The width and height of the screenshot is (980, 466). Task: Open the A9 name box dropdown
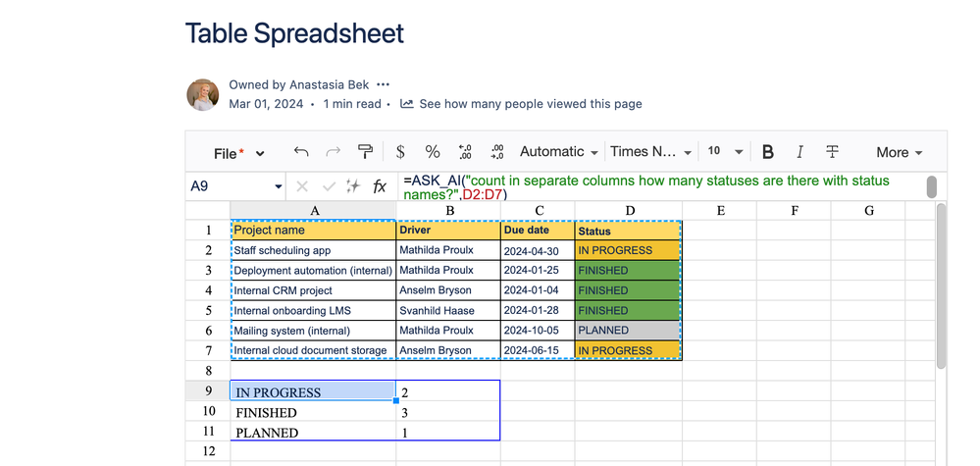pos(279,186)
